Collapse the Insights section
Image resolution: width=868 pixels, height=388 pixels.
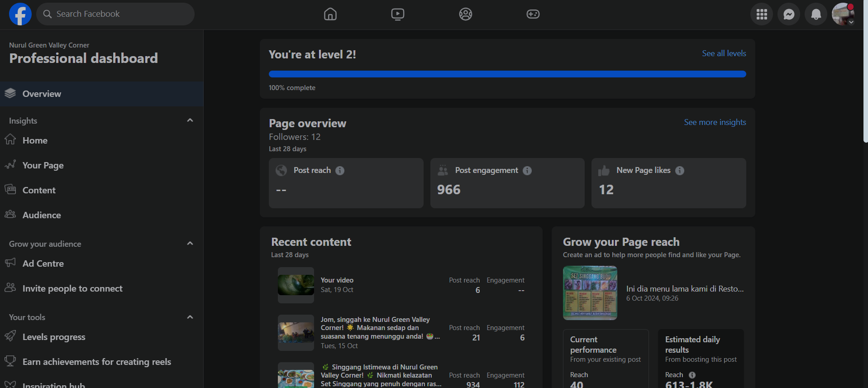[190, 120]
